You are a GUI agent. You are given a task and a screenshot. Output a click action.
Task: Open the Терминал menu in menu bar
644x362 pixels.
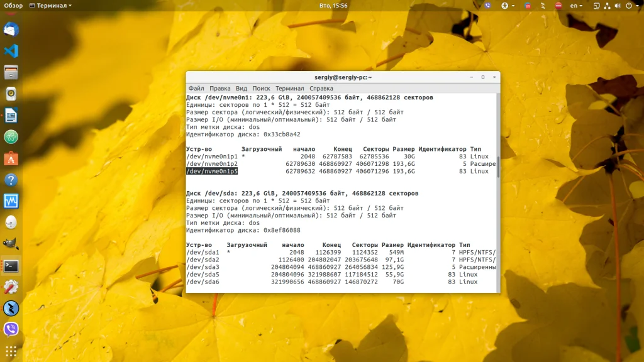click(x=289, y=88)
